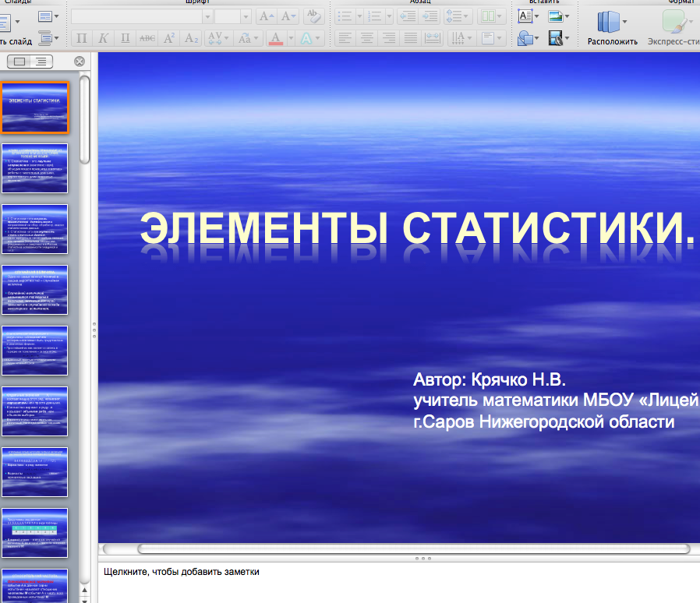Click the notes field to add notes
This screenshot has width=700, height=603.
click(x=399, y=583)
